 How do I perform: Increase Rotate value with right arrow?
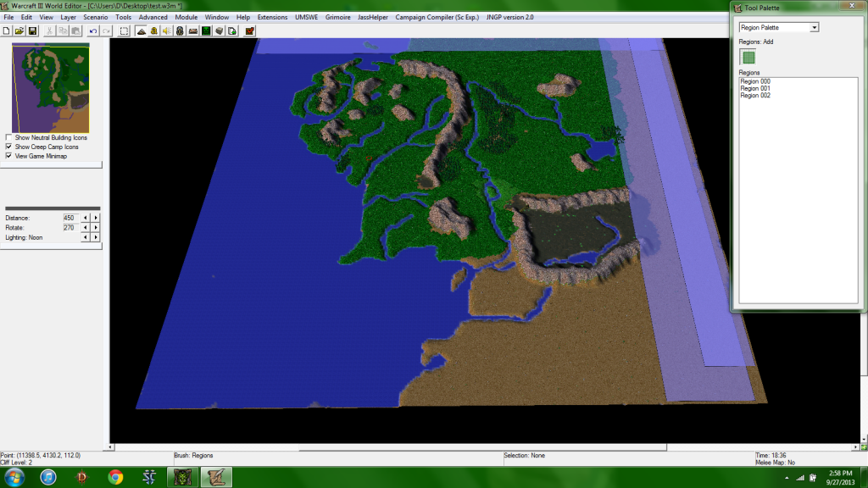click(96, 227)
